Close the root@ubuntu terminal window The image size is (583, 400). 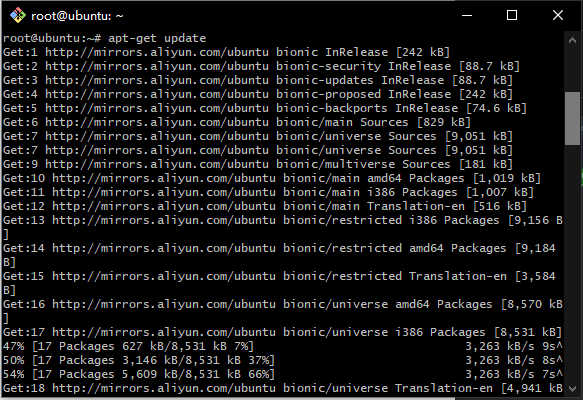coord(558,16)
